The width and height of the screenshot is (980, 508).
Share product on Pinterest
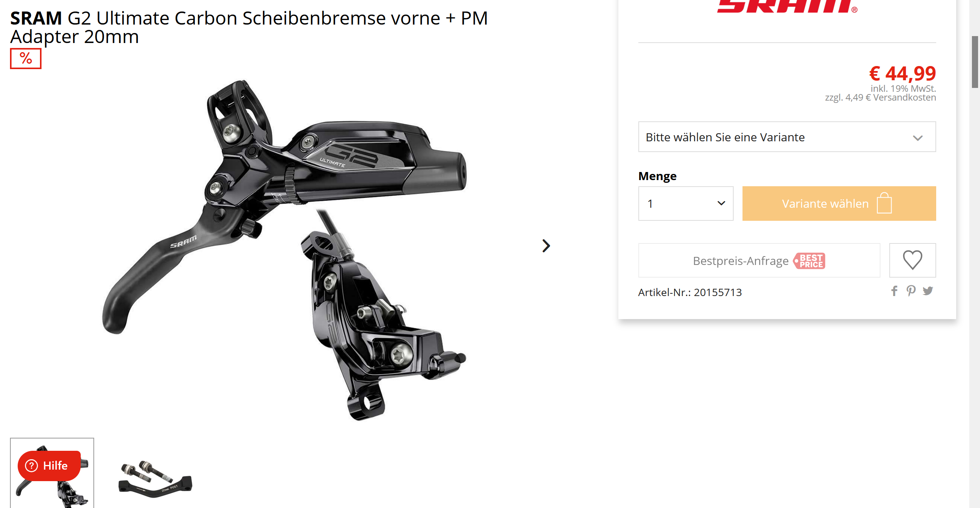(x=911, y=291)
